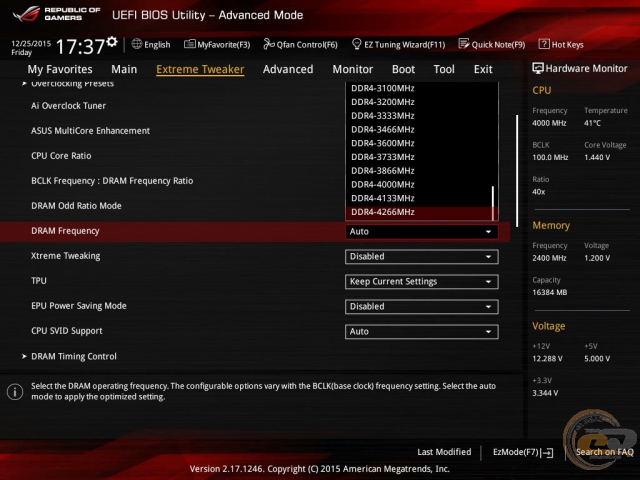This screenshot has height=480, width=640.
Task: Open the Monitor tab
Action: (353, 69)
